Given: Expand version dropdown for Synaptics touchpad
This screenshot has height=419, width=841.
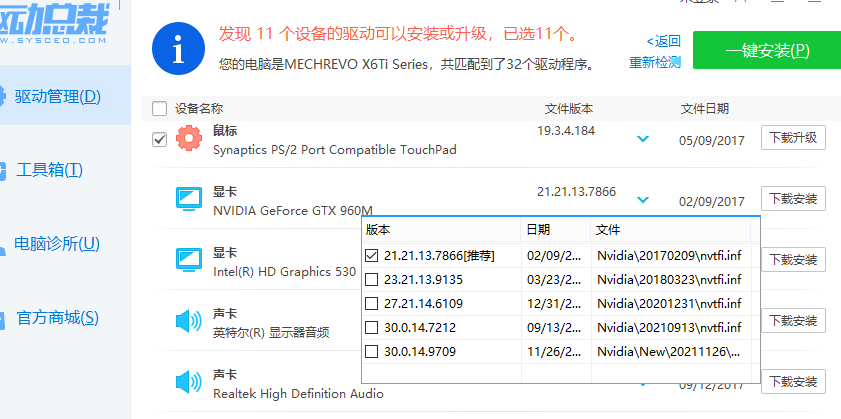Looking at the screenshot, I should [x=643, y=139].
